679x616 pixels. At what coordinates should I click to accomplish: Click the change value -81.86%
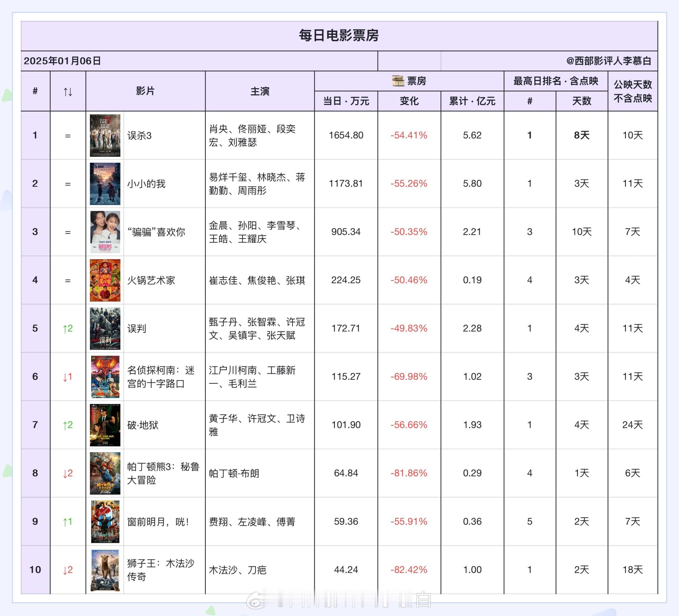pyautogui.click(x=409, y=473)
